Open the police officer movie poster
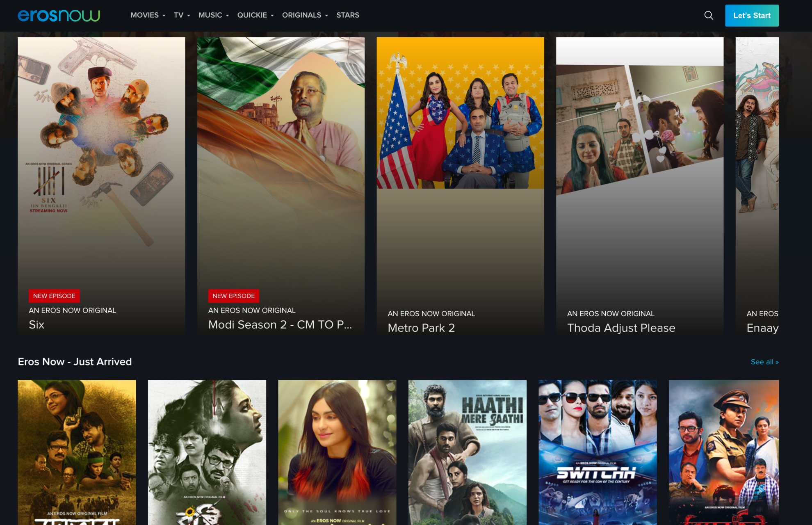This screenshot has width=812, height=525. [x=723, y=451]
